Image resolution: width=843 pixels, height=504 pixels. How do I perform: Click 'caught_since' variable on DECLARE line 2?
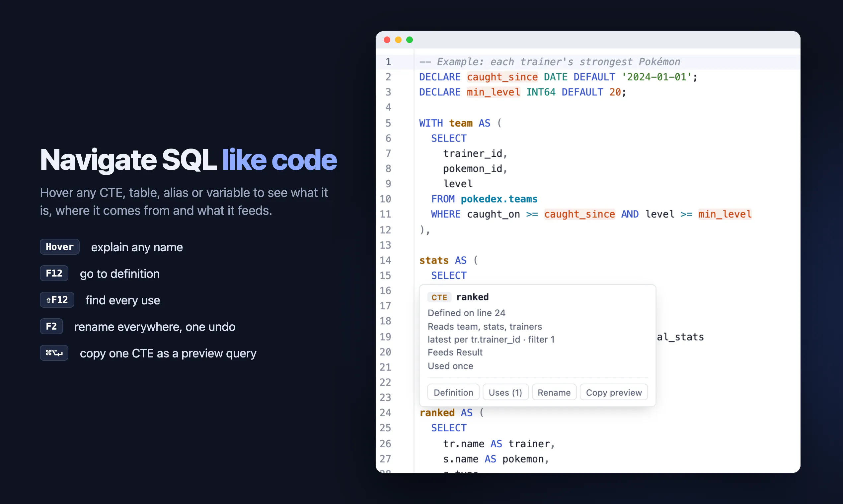point(502,77)
